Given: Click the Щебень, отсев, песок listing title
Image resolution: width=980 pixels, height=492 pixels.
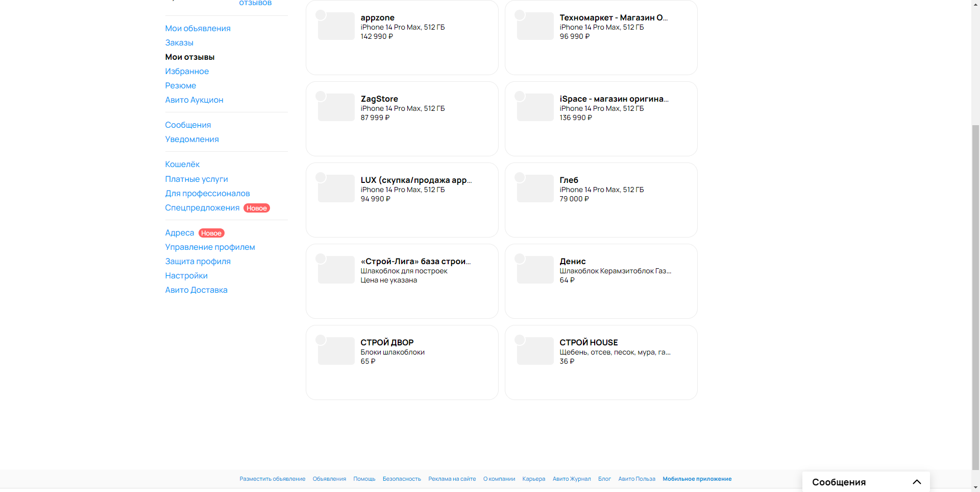Looking at the screenshot, I should [615, 352].
